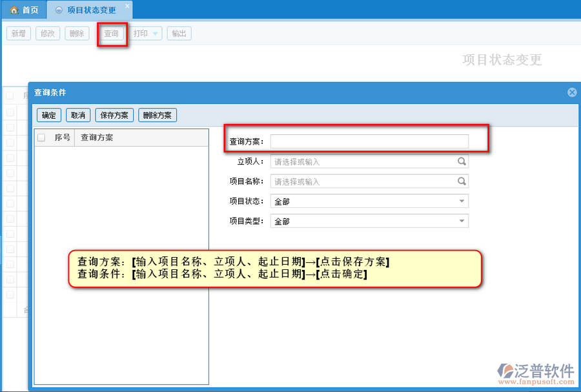The height and width of the screenshot is (392, 581).
Task: Click the 查询 toolbar button
Action: [x=111, y=34]
